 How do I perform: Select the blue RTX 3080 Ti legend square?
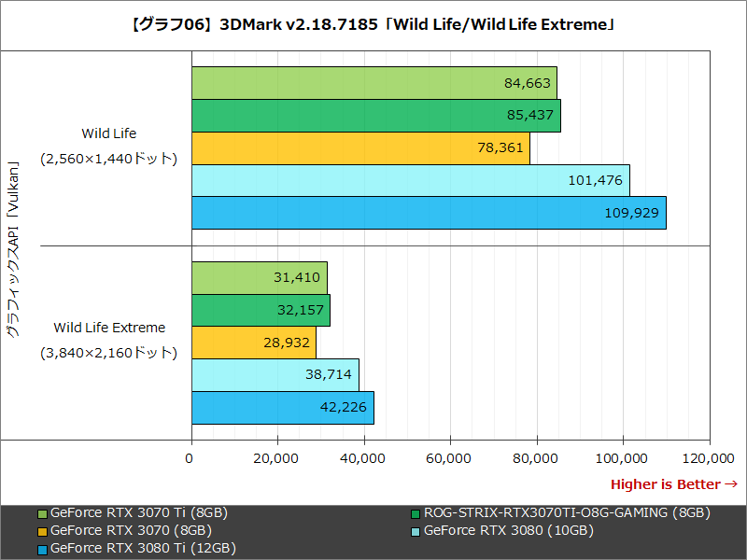44,548
